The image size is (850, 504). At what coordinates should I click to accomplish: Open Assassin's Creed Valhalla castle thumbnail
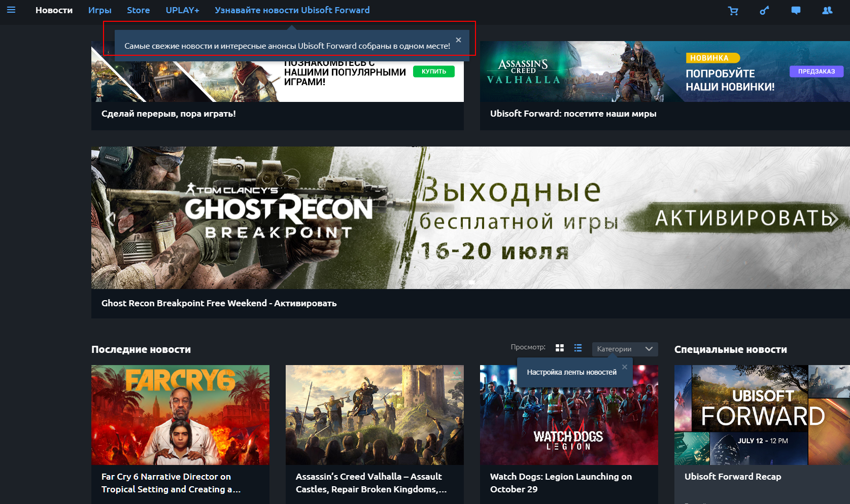coord(375,415)
